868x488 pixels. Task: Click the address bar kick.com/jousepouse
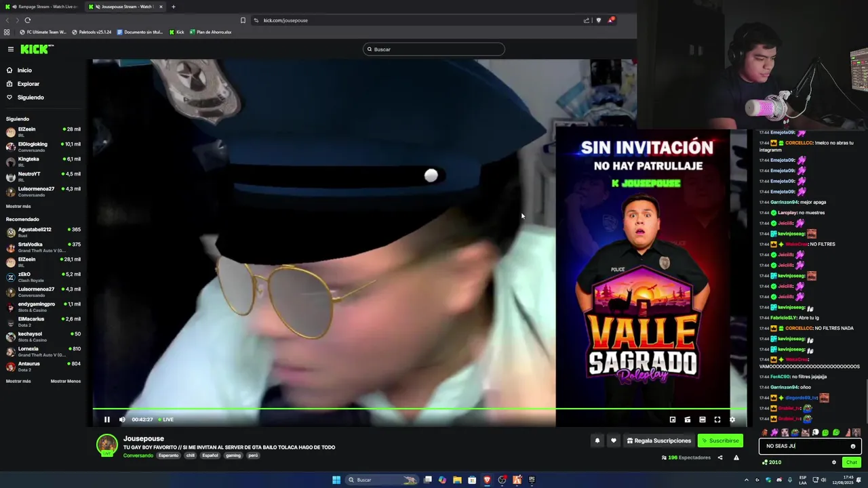tap(285, 20)
